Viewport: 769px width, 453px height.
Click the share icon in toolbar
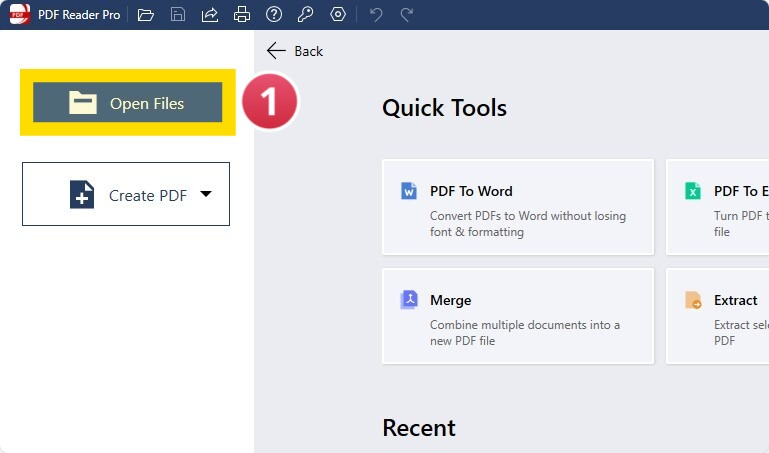pos(210,15)
